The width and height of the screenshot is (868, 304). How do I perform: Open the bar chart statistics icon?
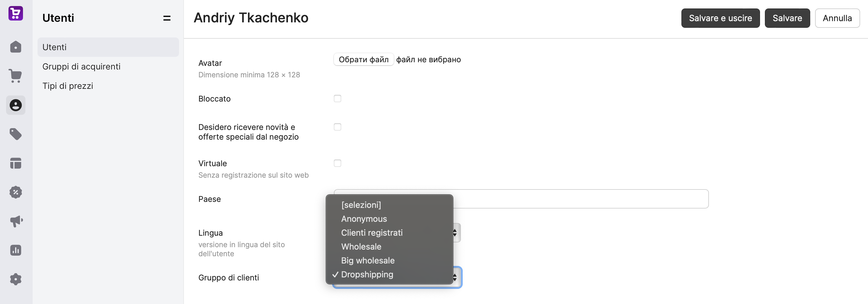[15, 250]
